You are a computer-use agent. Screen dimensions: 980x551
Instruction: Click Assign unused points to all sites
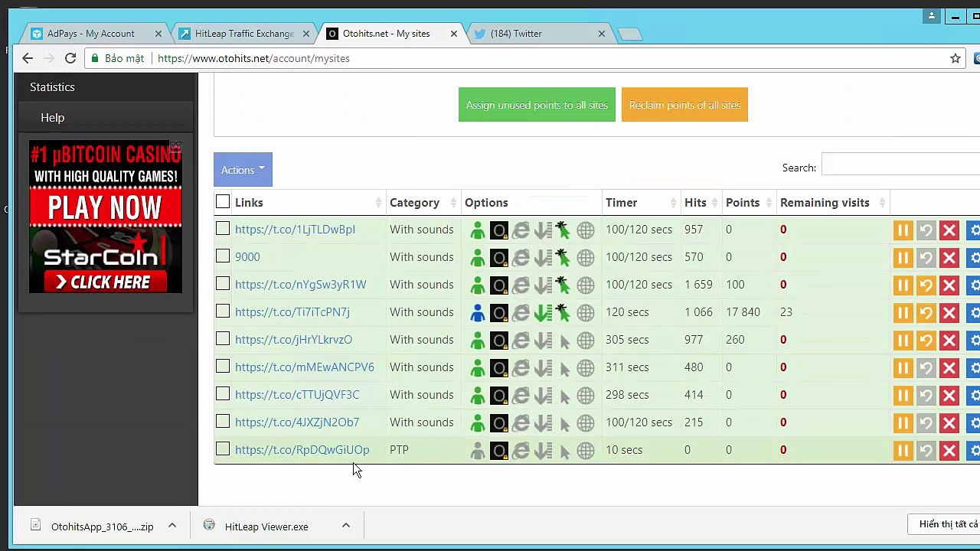click(x=537, y=105)
